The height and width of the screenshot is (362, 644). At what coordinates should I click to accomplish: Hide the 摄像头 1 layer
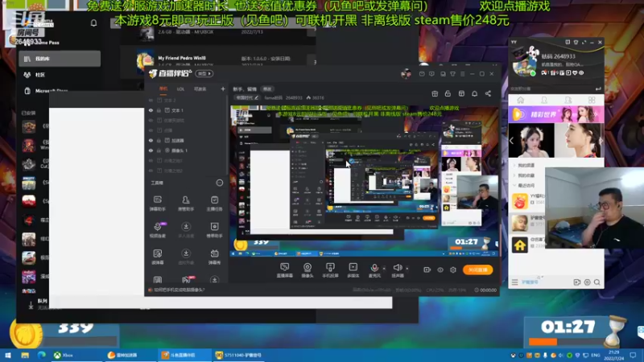151,150
